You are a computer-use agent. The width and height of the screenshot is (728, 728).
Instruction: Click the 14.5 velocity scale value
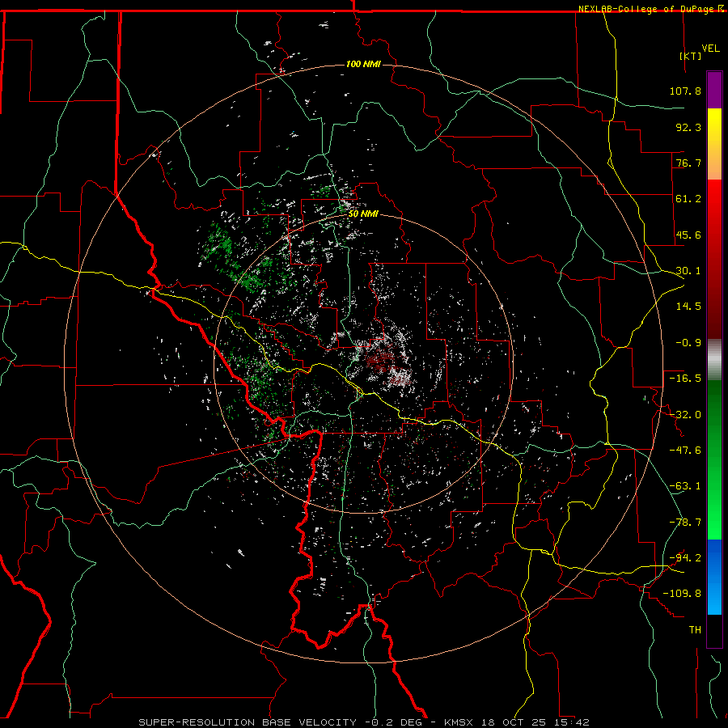click(x=688, y=307)
